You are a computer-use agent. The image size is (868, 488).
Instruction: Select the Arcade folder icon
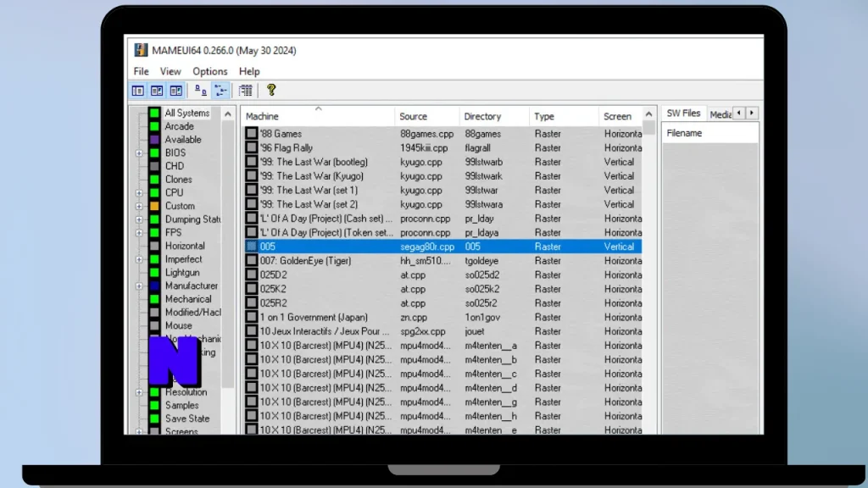pyautogui.click(x=154, y=126)
